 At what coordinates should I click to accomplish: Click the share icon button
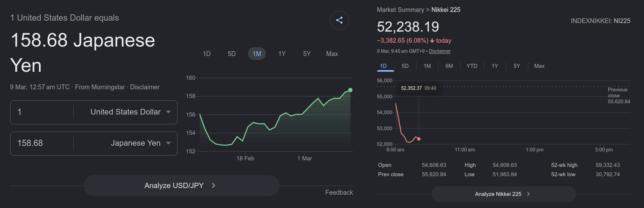coord(339,20)
